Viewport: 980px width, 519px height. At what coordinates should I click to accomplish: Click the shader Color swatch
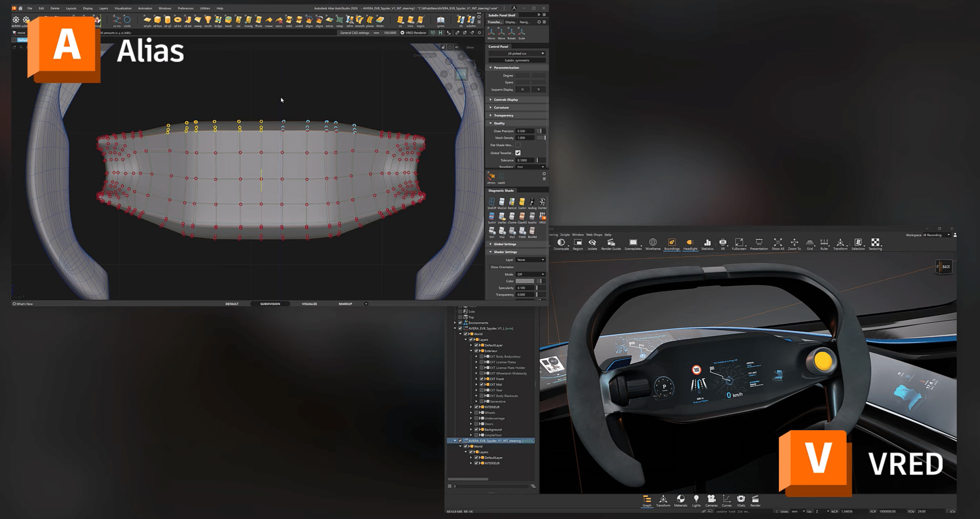[525, 281]
